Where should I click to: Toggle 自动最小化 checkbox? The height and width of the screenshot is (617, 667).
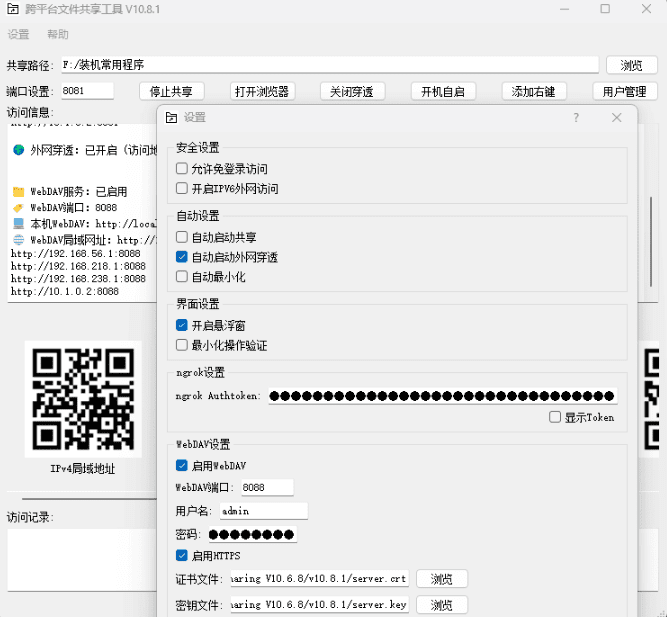(x=182, y=277)
